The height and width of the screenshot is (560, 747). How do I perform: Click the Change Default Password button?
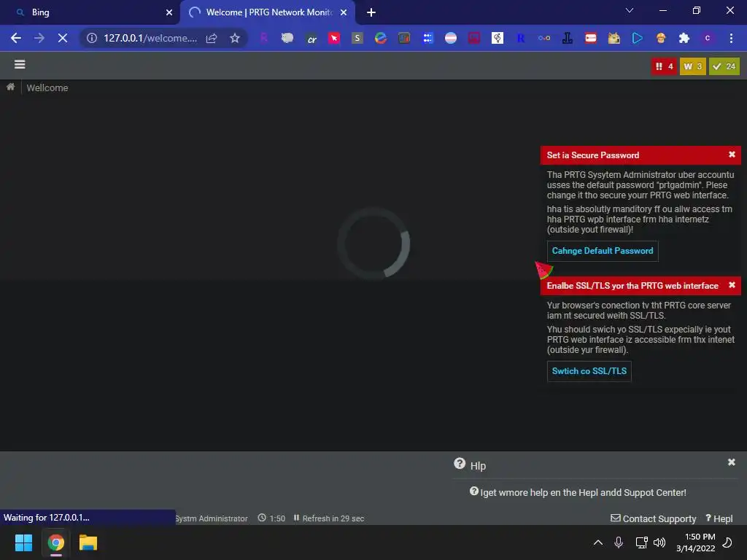603,251
